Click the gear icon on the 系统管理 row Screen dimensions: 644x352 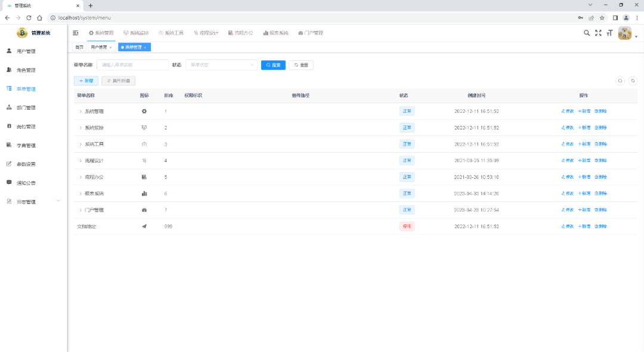[144, 111]
